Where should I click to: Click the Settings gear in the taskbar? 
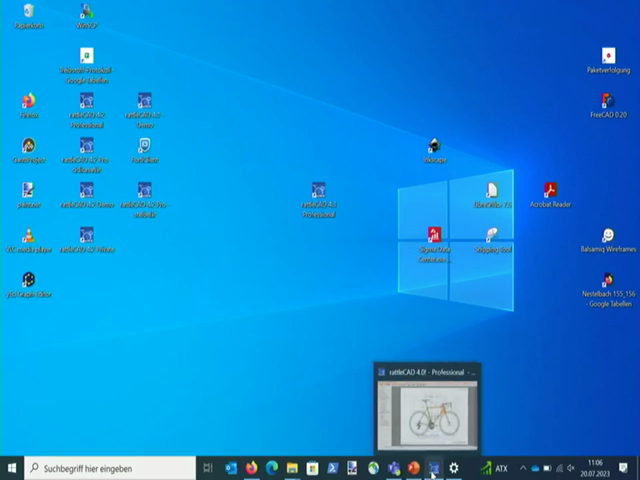(x=454, y=468)
